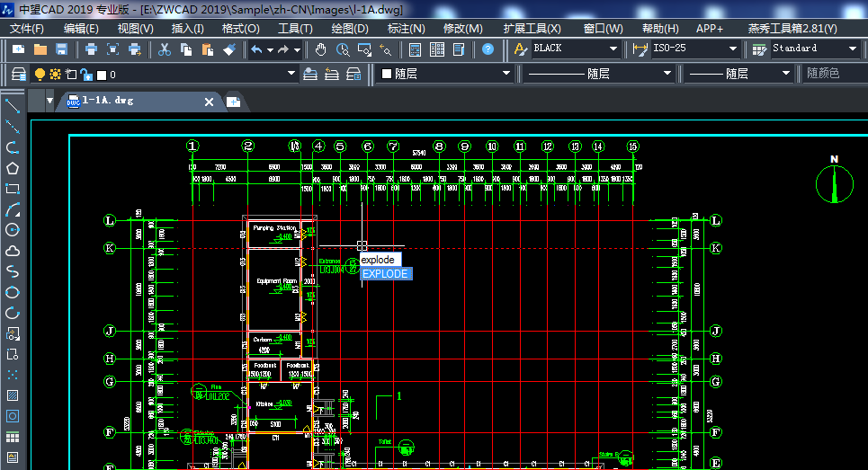The width and height of the screenshot is (868, 470).
Task: Toggle layer 0 lock padlock icon
Action: (x=85, y=75)
